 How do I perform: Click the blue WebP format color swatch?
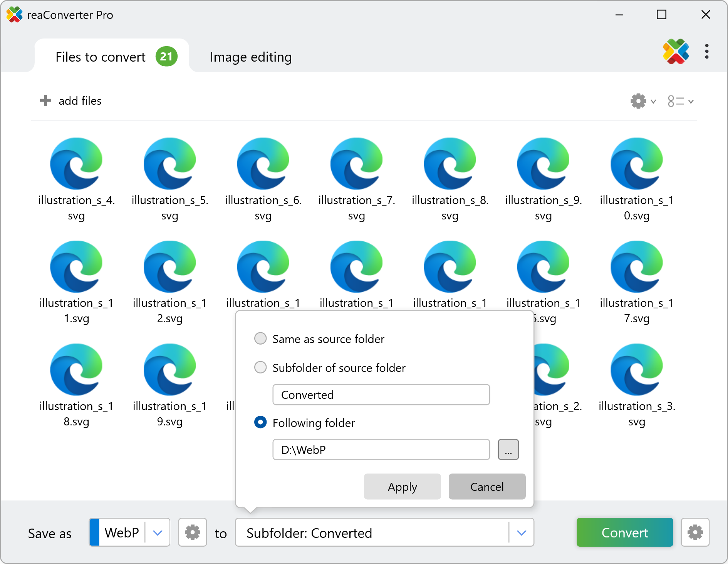pos(95,533)
